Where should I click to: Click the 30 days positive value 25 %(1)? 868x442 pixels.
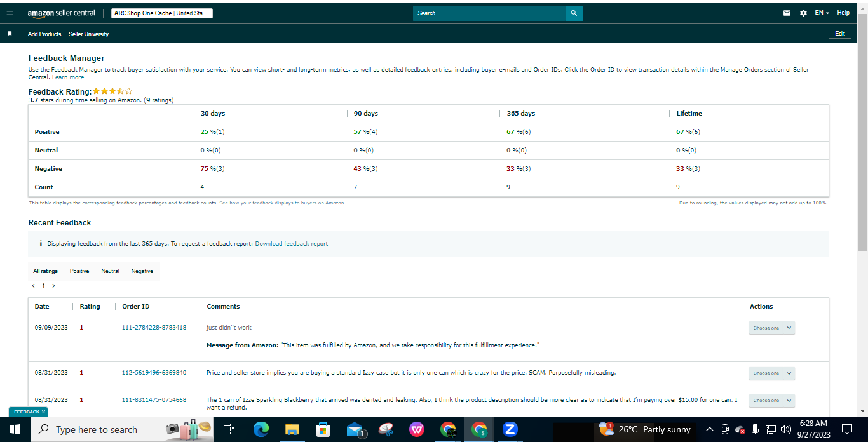(x=213, y=132)
